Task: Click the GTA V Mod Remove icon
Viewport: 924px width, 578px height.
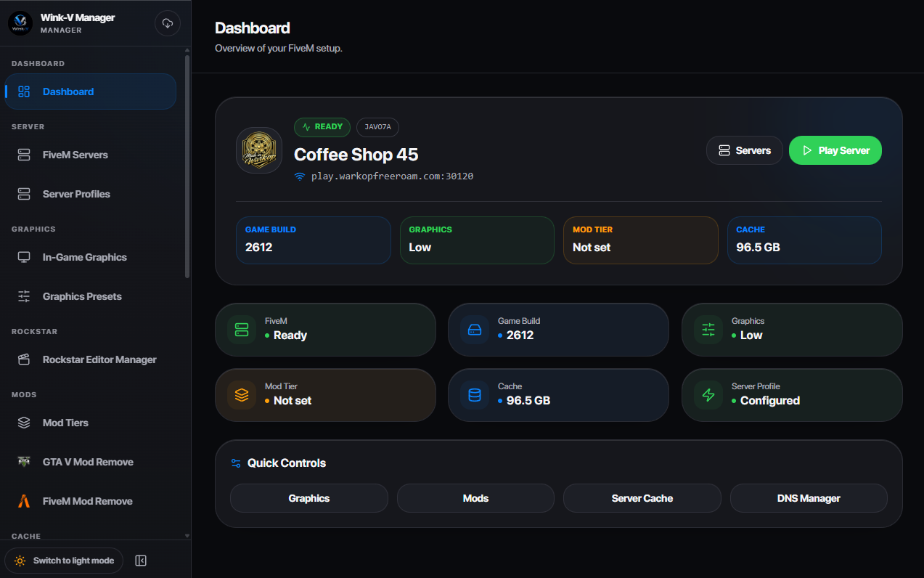Action: 24,462
